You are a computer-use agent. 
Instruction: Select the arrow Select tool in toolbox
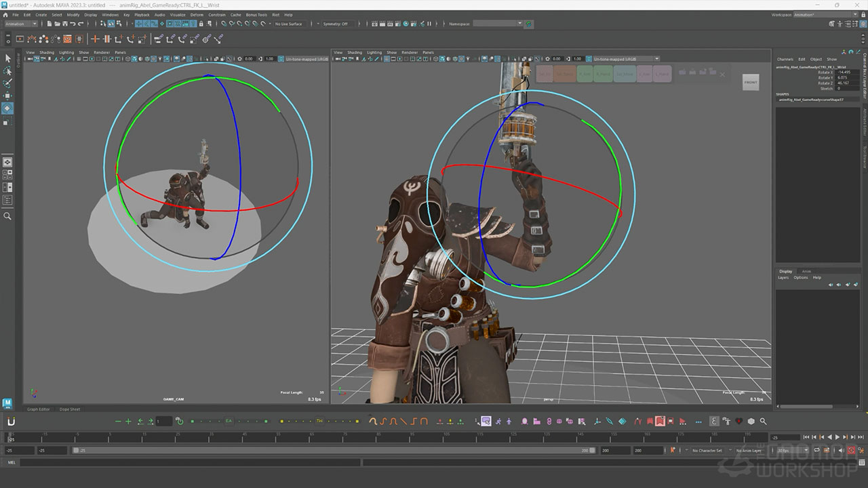7,58
